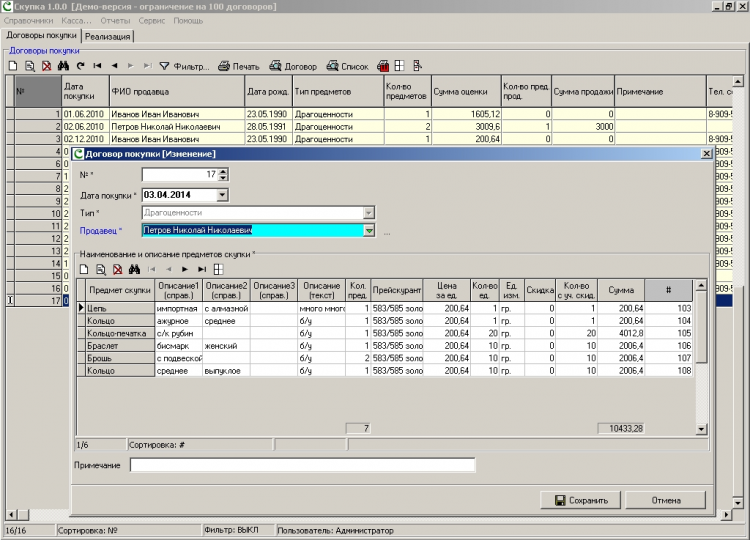Click into the Примечание text field
The width and height of the screenshot is (750, 540).
pyautogui.click(x=302, y=465)
